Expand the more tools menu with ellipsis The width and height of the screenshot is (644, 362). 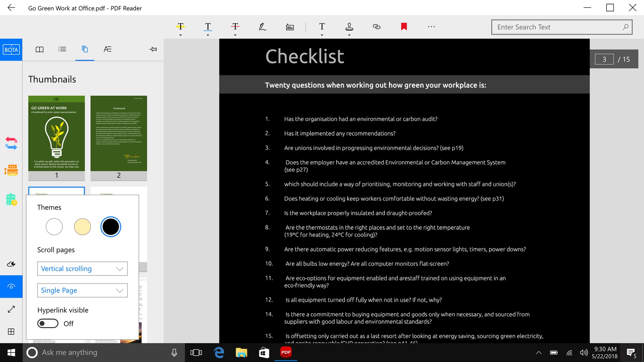(x=431, y=26)
